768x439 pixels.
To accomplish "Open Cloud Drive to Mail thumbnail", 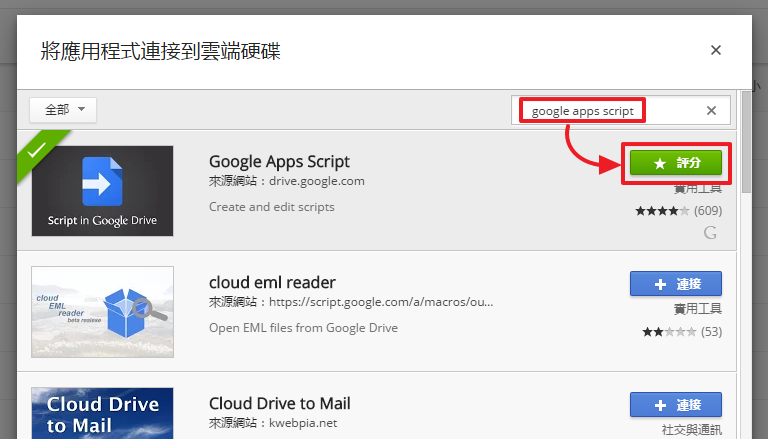I will click(102, 414).
